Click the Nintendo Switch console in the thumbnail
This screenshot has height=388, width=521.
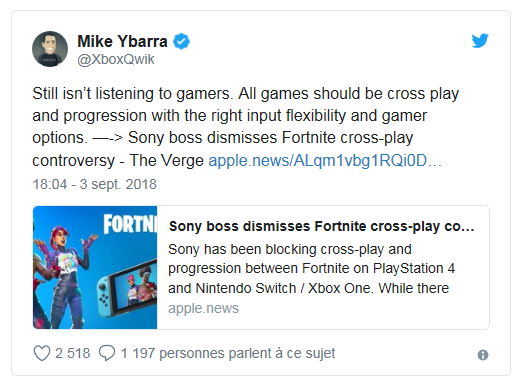(127, 290)
